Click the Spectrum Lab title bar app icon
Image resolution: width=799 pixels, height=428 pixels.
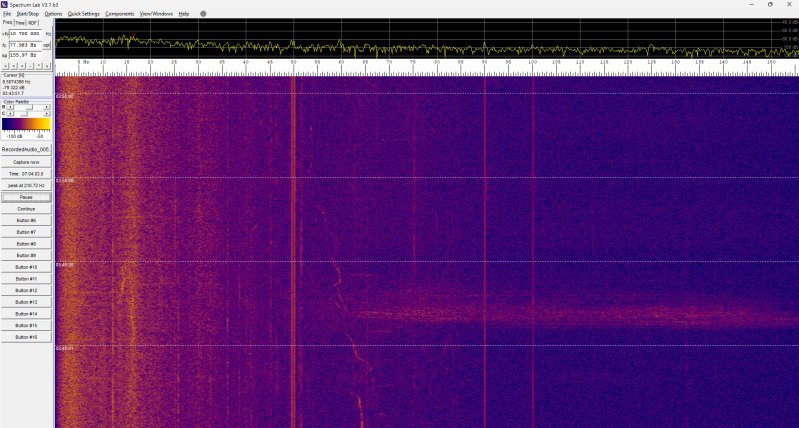tap(5, 5)
